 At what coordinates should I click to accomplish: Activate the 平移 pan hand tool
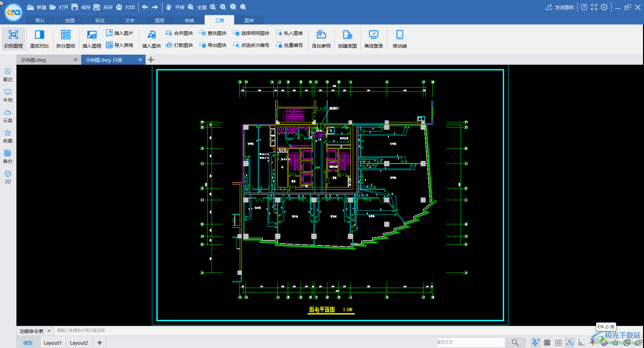[x=175, y=7]
